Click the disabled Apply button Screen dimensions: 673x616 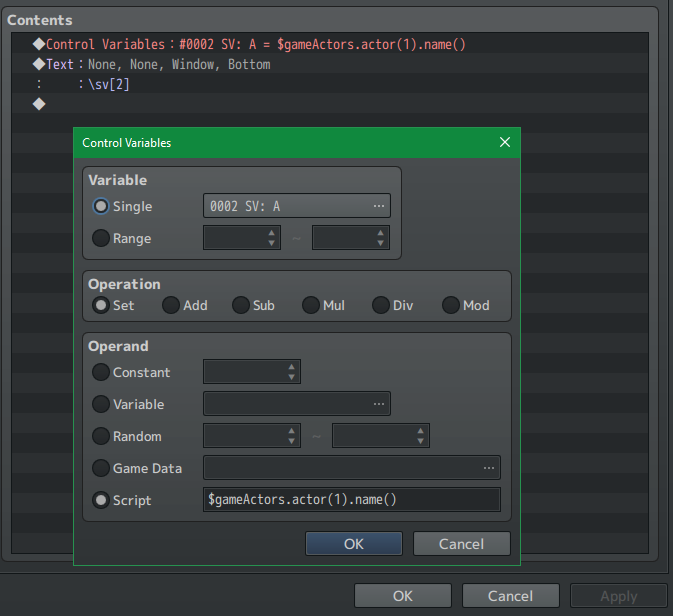pyautogui.click(x=618, y=596)
